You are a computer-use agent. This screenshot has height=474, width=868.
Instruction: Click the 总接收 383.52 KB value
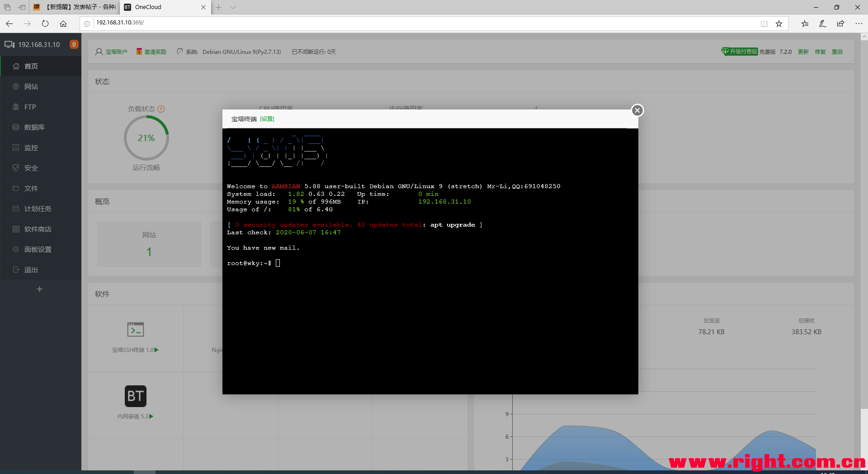pyautogui.click(x=806, y=332)
